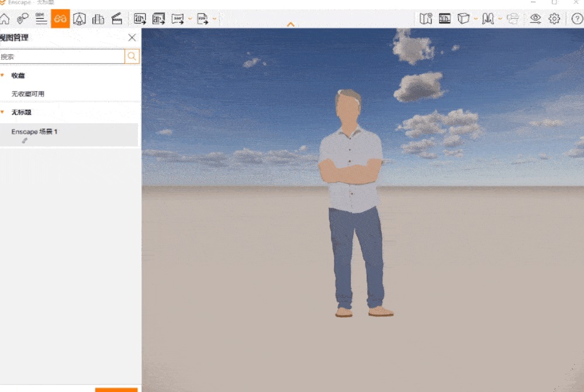The height and width of the screenshot is (392, 584).
Task: Open the asset library bookshelf icon
Action: point(488,19)
